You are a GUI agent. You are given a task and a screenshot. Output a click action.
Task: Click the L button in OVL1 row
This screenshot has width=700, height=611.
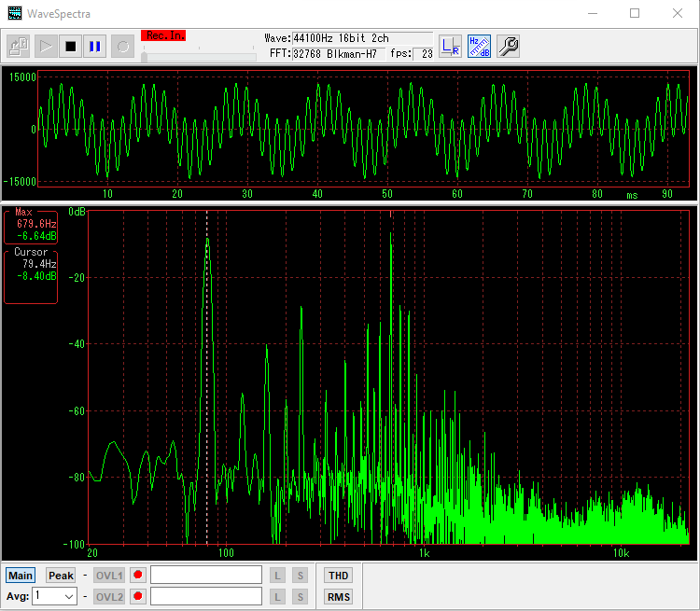click(277, 576)
